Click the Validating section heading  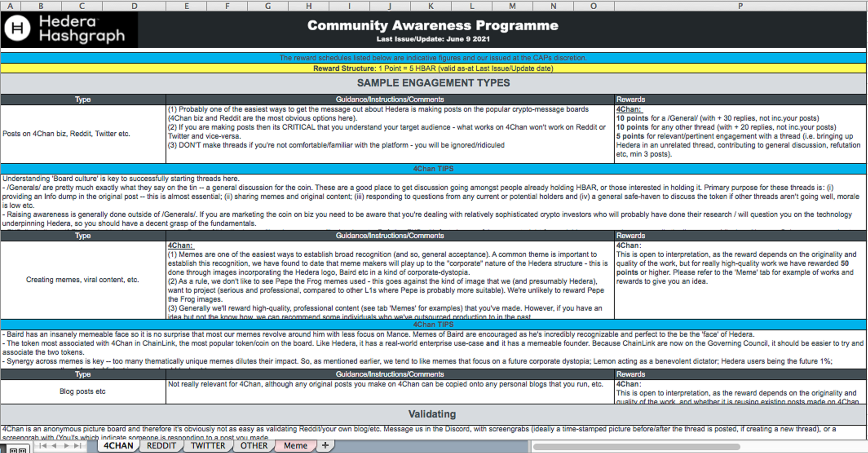[432, 414]
